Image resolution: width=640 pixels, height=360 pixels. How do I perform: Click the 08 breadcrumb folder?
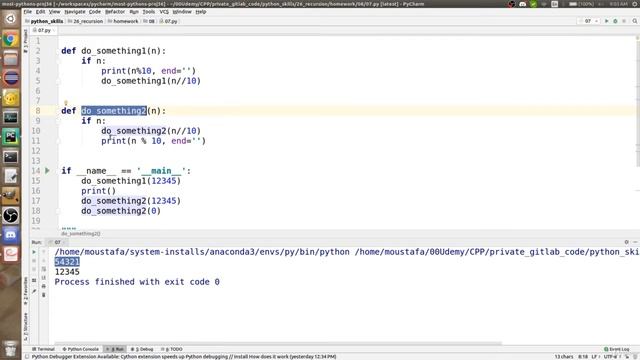[149, 21]
